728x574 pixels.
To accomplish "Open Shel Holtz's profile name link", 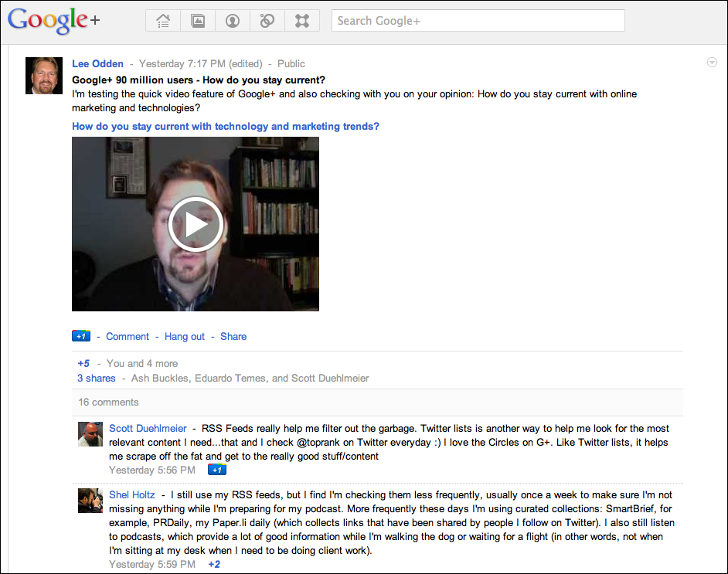I will [132, 494].
